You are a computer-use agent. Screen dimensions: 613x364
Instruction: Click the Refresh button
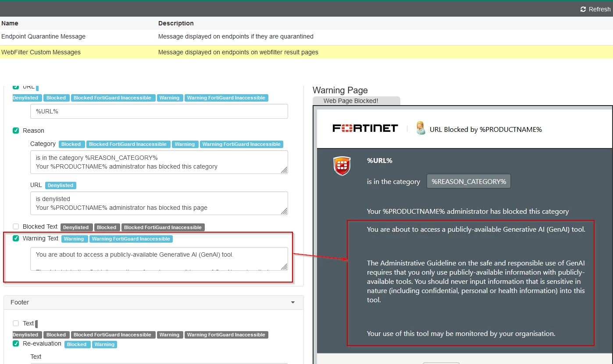pyautogui.click(x=595, y=9)
